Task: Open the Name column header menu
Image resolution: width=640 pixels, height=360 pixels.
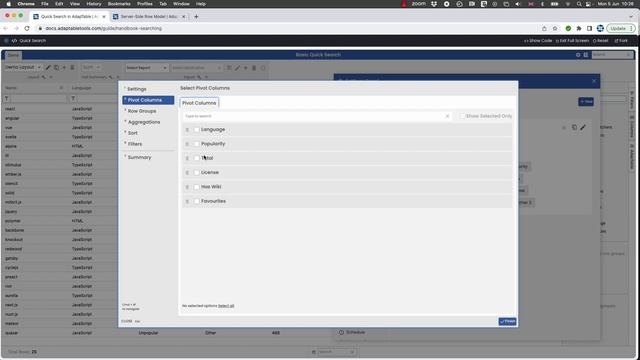Action: (x=61, y=88)
